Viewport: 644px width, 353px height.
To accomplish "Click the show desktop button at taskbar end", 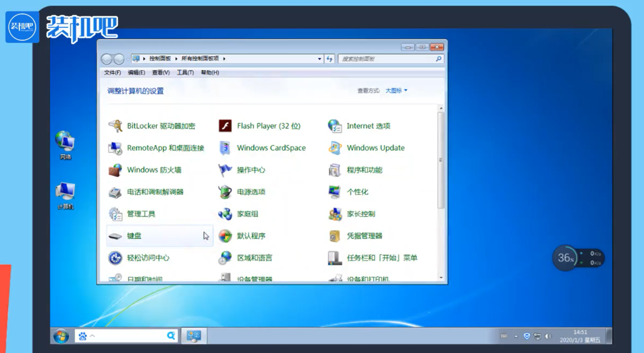I will pos(609,336).
